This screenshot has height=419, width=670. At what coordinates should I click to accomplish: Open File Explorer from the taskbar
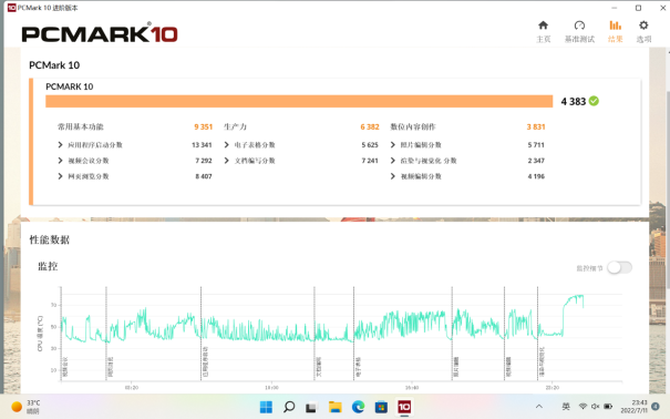click(334, 407)
